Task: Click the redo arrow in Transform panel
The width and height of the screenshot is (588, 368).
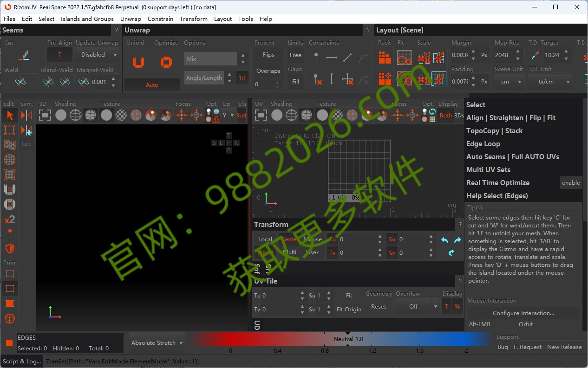Action: coord(457,240)
